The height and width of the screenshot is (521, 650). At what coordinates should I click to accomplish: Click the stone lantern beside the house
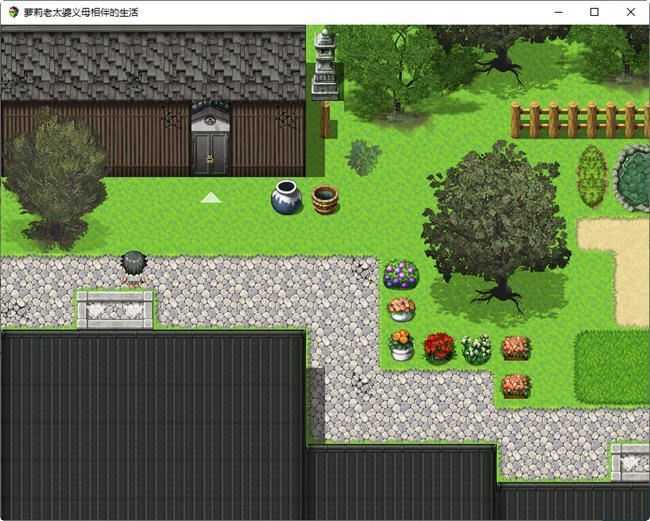[x=324, y=66]
